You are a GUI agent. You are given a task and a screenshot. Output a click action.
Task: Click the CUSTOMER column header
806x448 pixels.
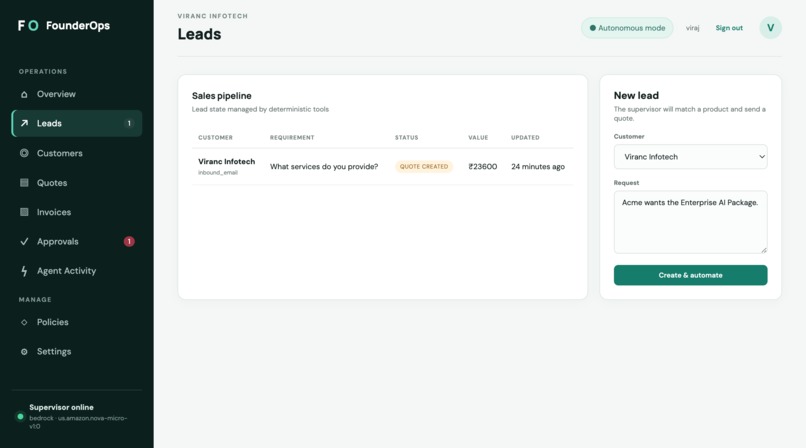tap(215, 138)
